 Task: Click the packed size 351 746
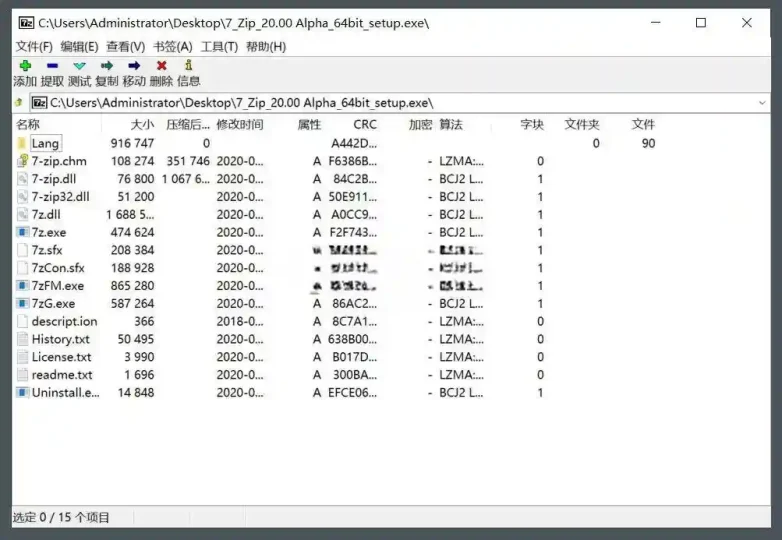pos(188,161)
